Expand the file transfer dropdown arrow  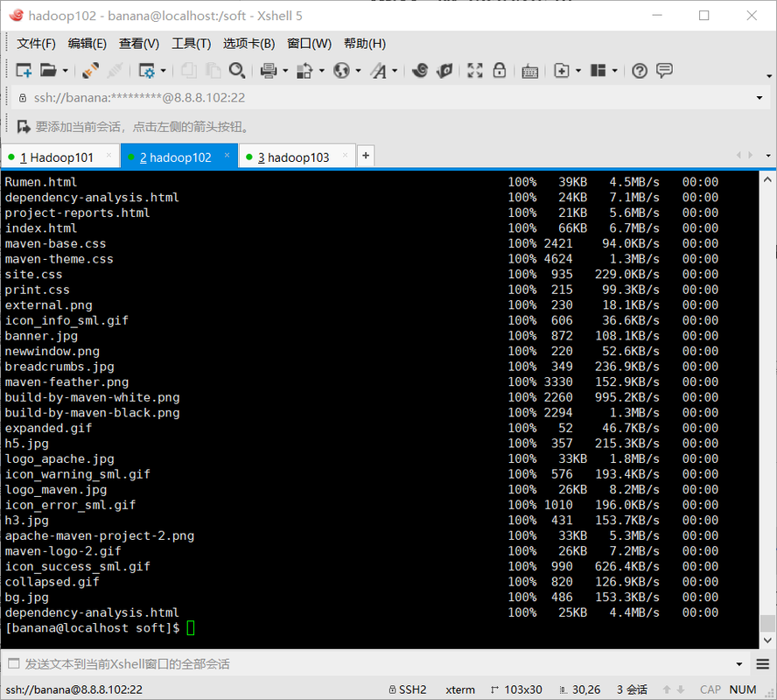pos(322,71)
